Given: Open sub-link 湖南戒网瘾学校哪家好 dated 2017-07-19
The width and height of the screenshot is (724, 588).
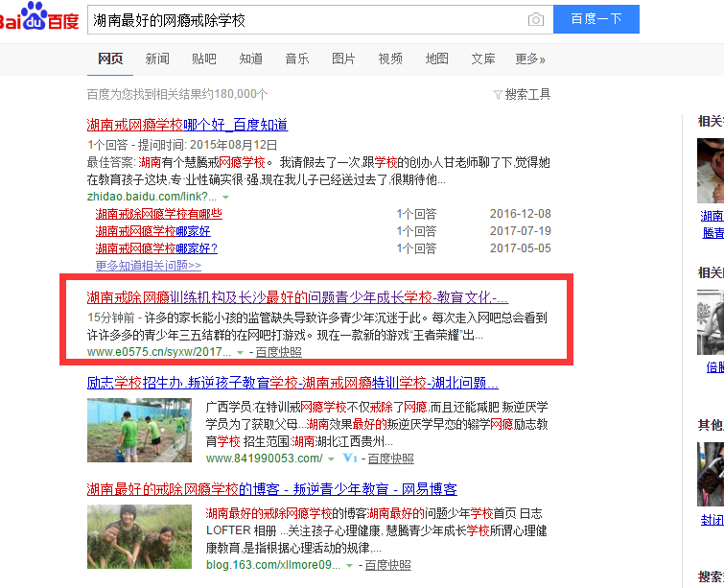Looking at the screenshot, I should click(152, 231).
